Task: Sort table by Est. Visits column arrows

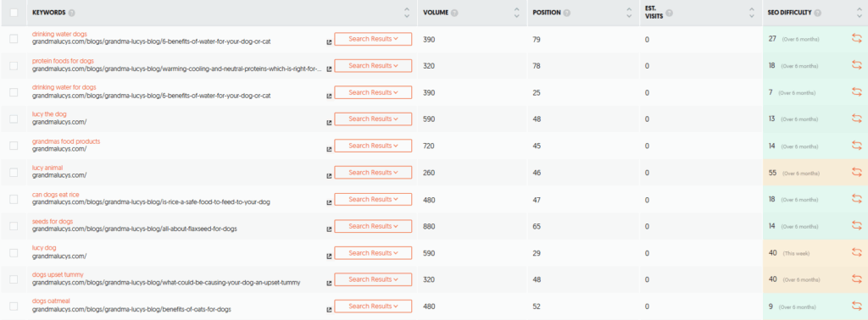Action: click(751, 13)
